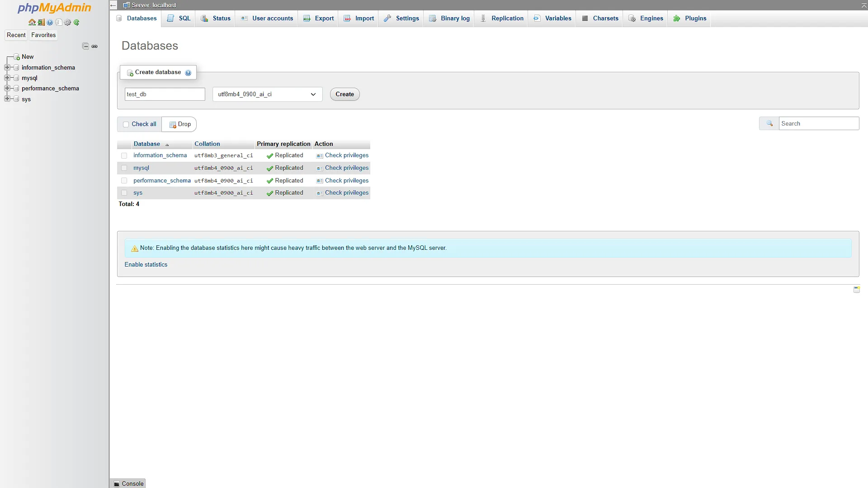Click privileges icon in information_schema row

(320, 156)
